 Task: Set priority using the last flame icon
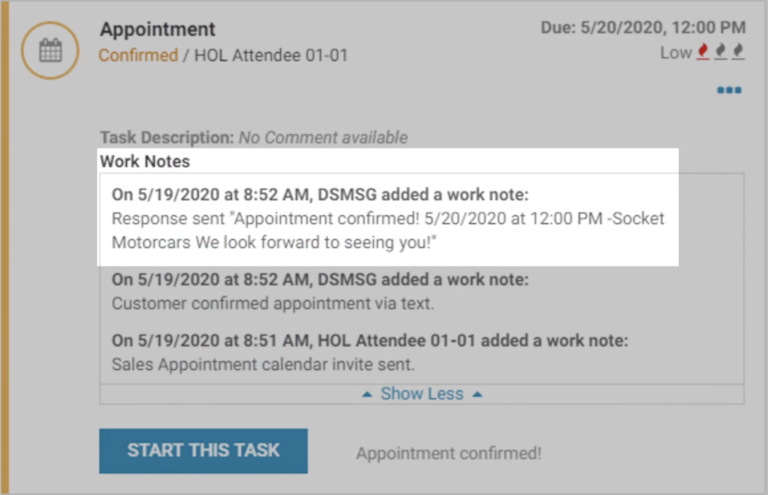point(738,52)
